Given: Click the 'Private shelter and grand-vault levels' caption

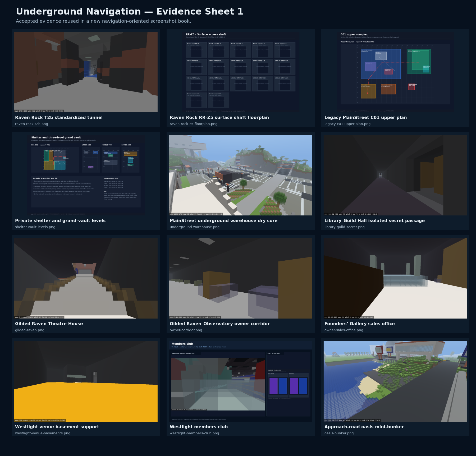Looking at the screenshot, I should tap(60, 220).
